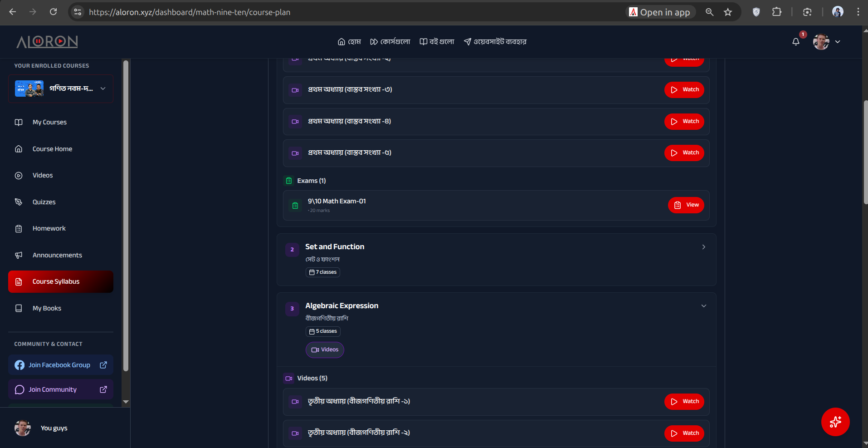Click the Exams (1) section heading
The image size is (868, 448).
(x=312, y=181)
